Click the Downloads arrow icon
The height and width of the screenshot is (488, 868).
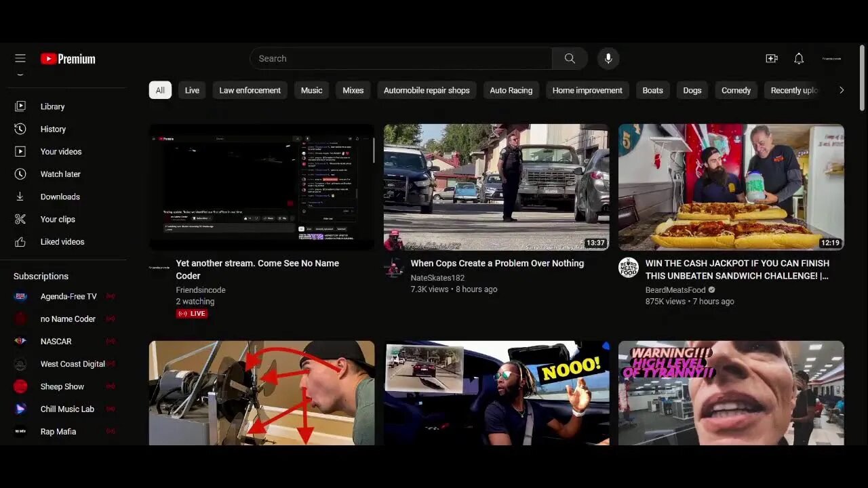click(20, 197)
